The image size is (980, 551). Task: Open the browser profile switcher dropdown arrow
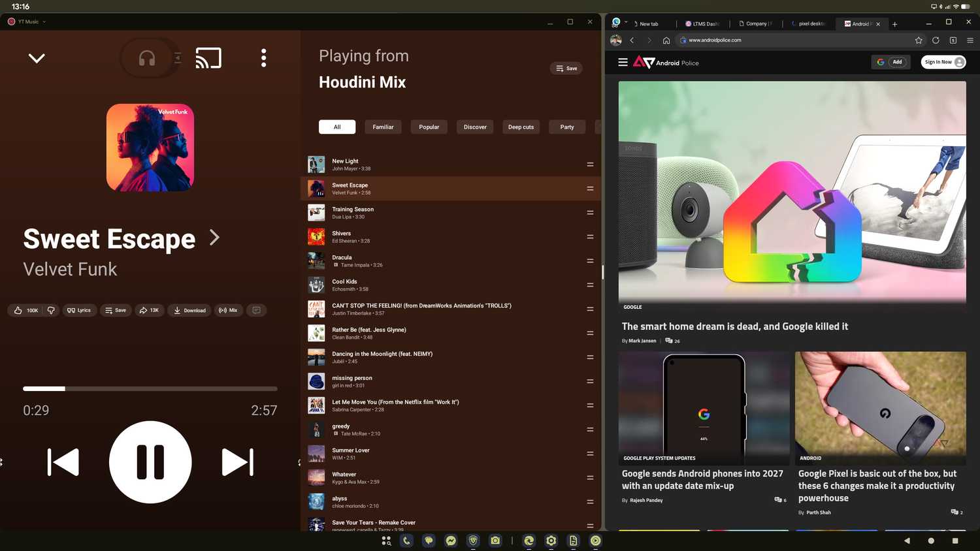pos(626,22)
